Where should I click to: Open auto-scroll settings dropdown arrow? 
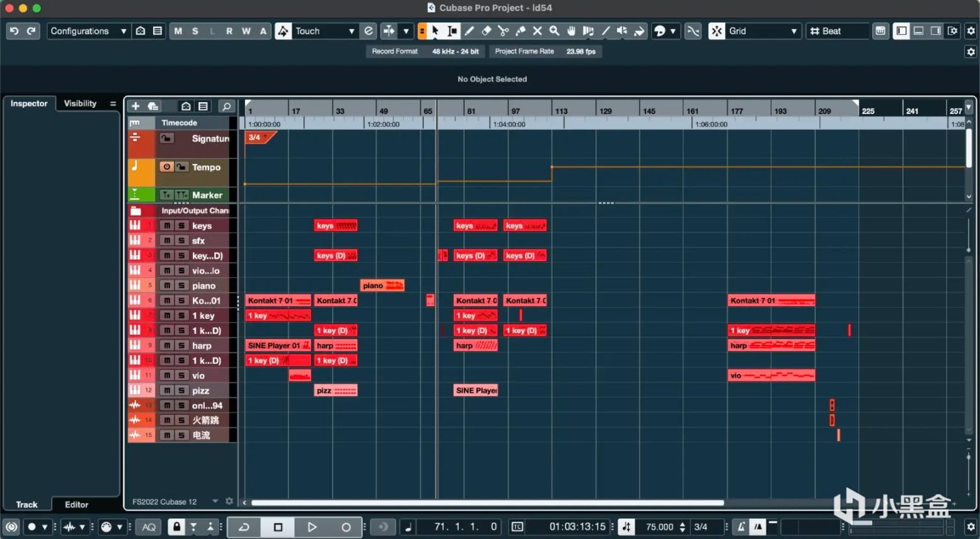[x=406, y=31]
